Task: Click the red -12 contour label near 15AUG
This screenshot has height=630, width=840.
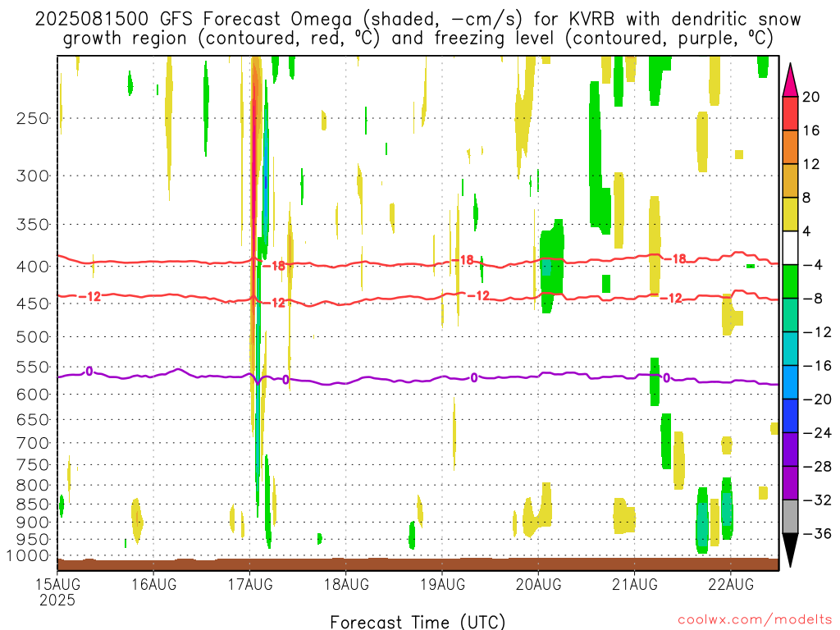Action: coord(89,296)
